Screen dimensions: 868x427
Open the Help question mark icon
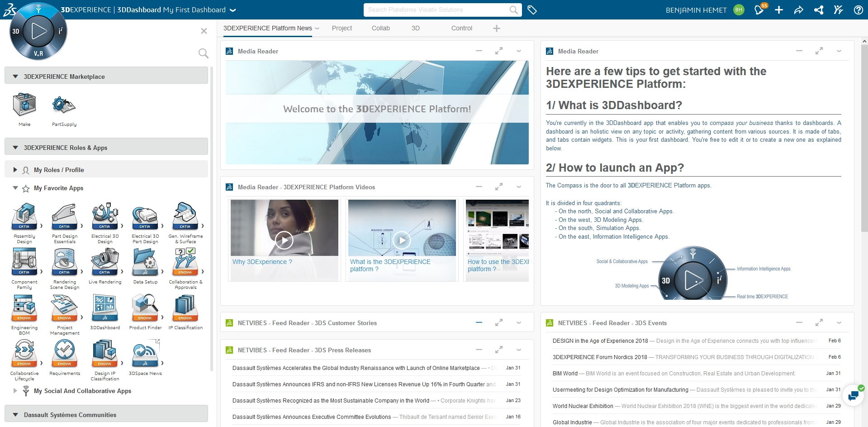(858, 10)
